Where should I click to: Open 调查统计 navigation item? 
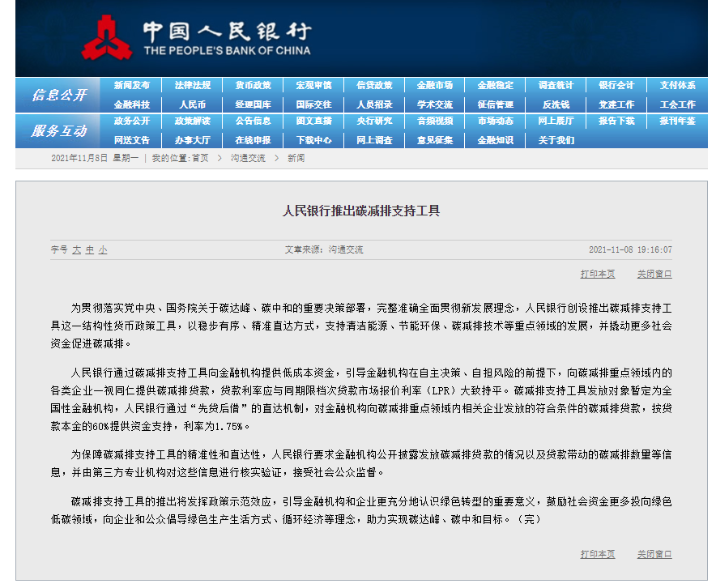click(x=556, y=85)
